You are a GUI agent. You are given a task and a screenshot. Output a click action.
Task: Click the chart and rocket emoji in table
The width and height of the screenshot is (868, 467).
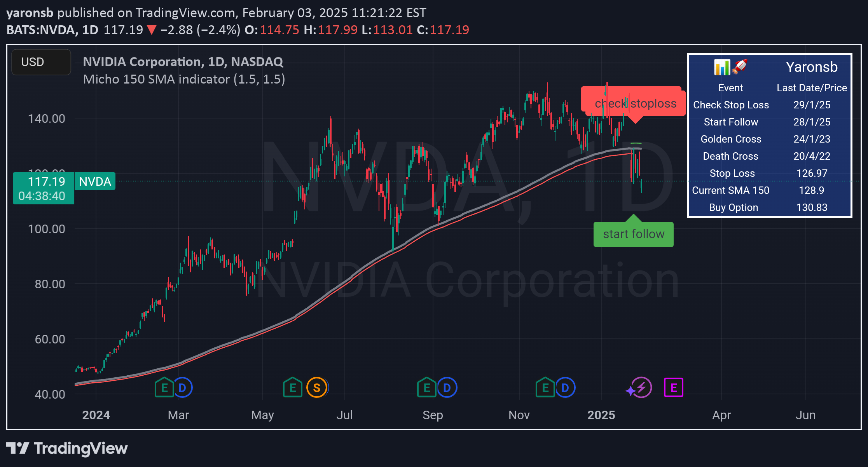tap(731, 67)
